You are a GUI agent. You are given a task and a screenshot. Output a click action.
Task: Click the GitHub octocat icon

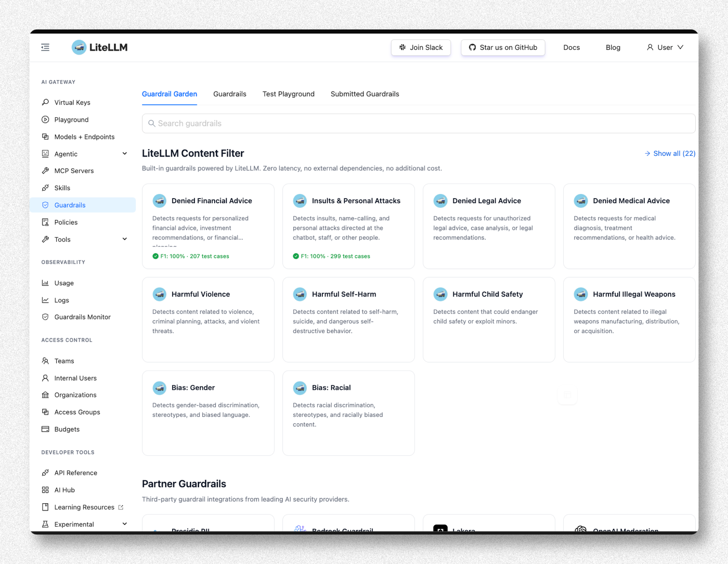click(x=472, y=47)
